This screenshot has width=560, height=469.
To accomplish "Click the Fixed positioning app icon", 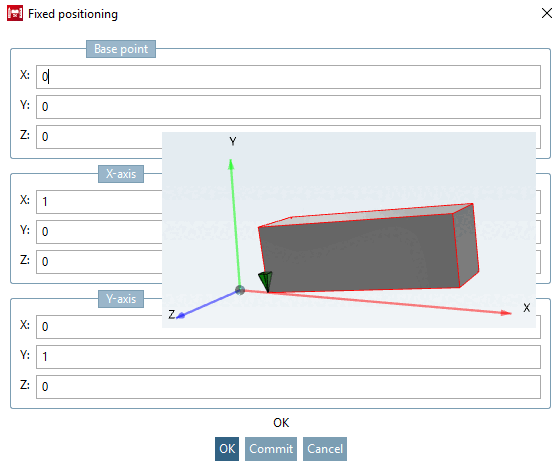I will tap(15, 14).
